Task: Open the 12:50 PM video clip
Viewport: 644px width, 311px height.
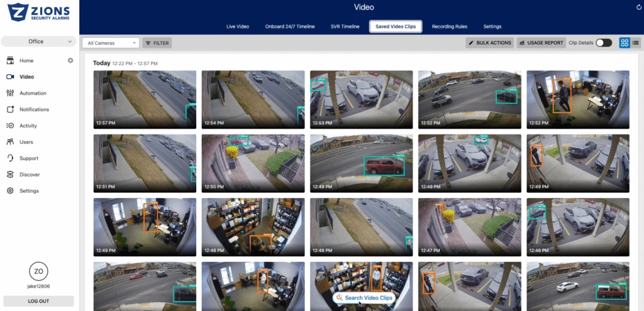Action: 253,163
